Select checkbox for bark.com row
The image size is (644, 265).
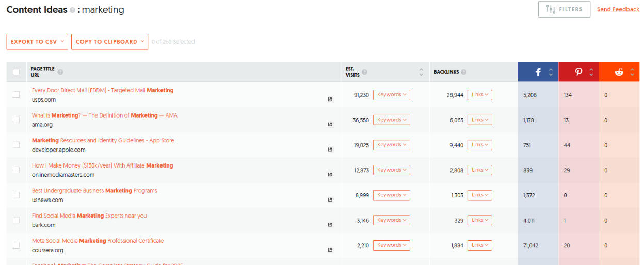[x=16, y=220]
